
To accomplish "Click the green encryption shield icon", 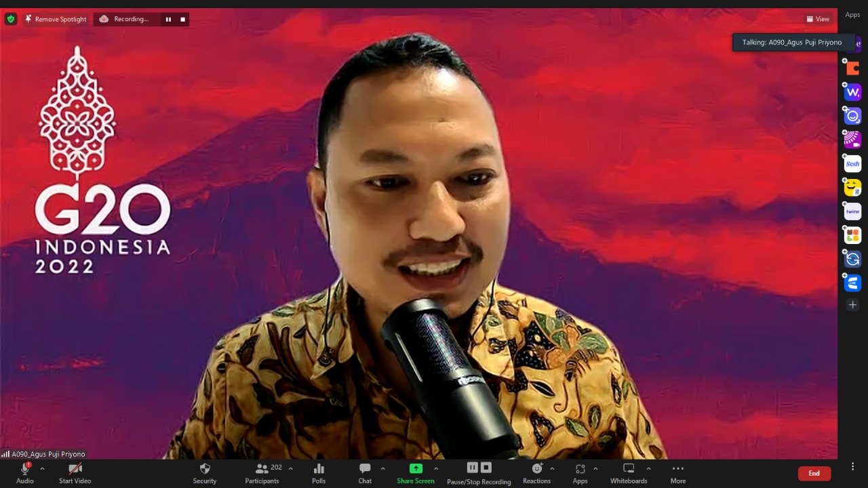I will point(10,19).
